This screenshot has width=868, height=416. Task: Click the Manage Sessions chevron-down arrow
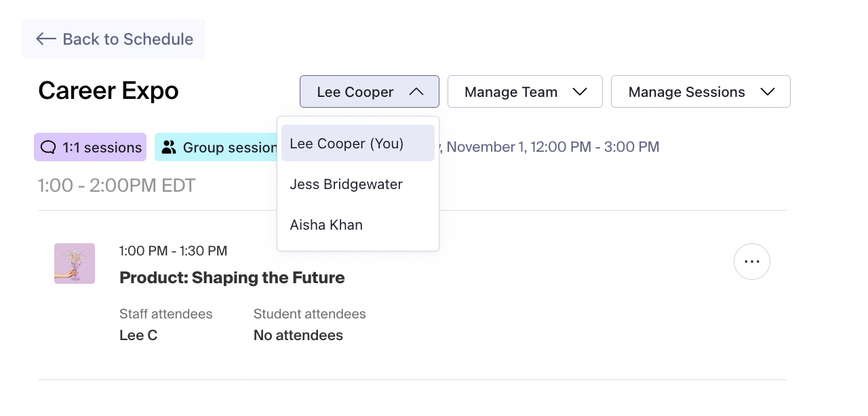coord(767,91)
